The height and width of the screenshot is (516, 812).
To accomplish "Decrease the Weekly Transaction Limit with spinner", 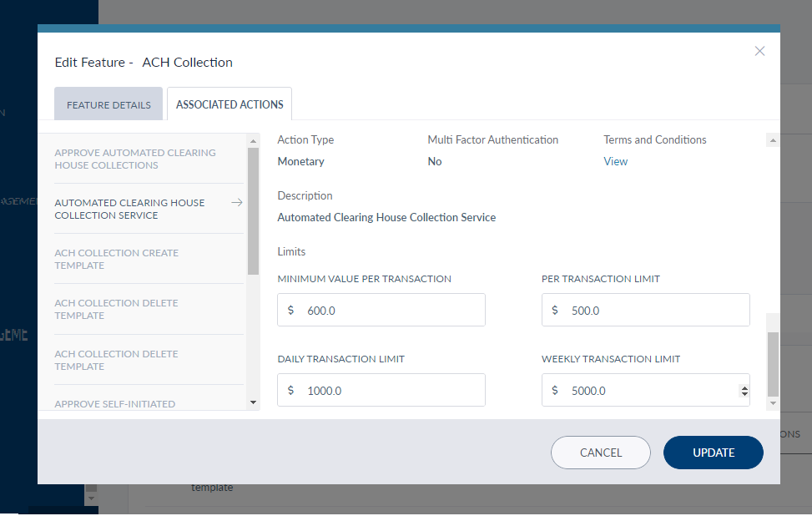I will coord(744,394).
